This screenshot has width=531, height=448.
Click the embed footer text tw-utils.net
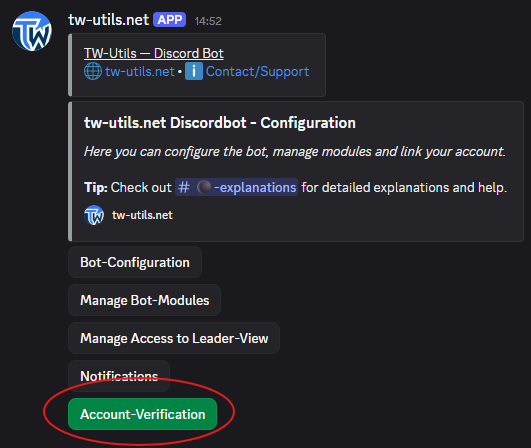click(x=142, y=215)
